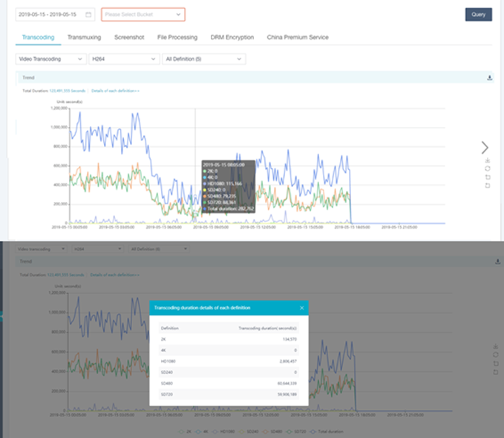Click the bottom icon in upper chart toolbox
Screen dimensions: 504x438
487,185
